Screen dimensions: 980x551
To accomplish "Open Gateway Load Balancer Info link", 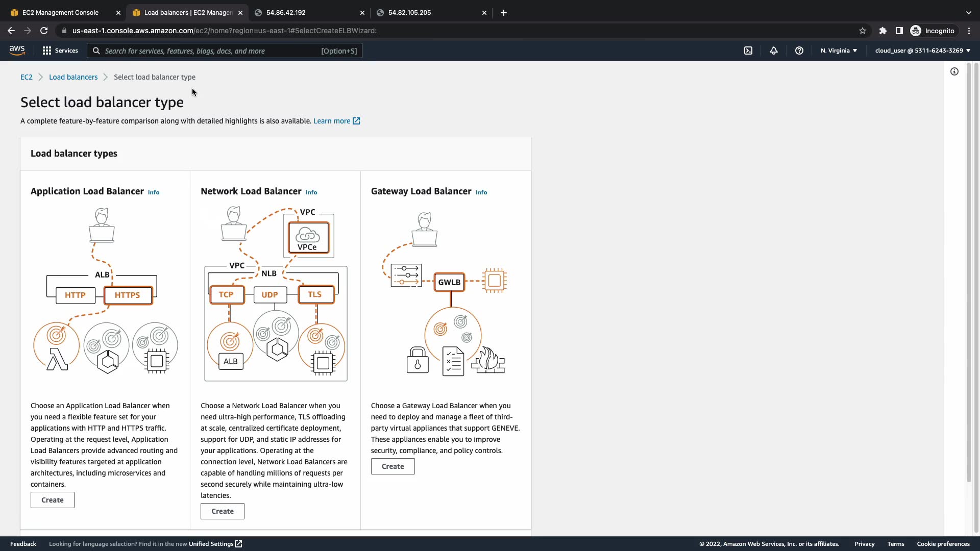I will pyautogui.click(x=481, y=192).
